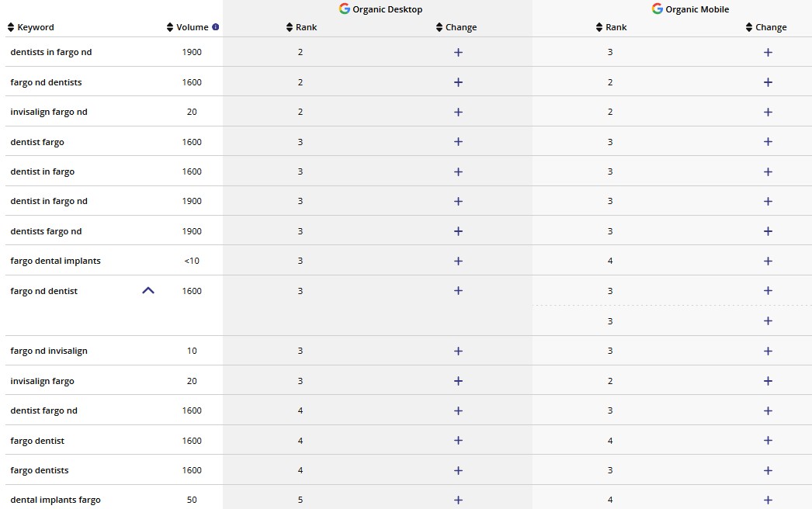The image size is (812, 509).
Task: Click volume '10' for fargo nd invisalign
Action: pos(192,351)
